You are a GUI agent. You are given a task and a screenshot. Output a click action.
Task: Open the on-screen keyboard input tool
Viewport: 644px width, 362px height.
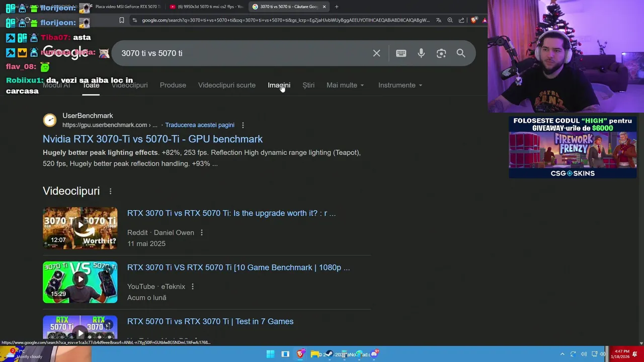(x=401, y=53)
